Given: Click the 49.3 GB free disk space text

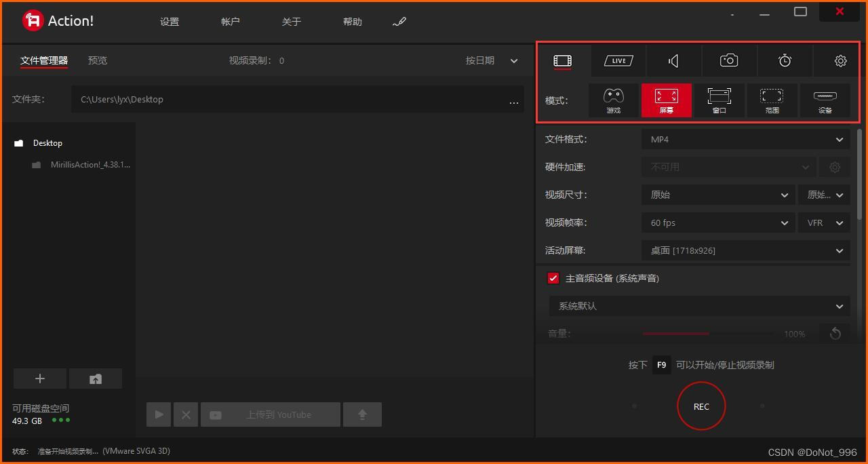Looking at the screenshot, I should click(x=27, y=421).
